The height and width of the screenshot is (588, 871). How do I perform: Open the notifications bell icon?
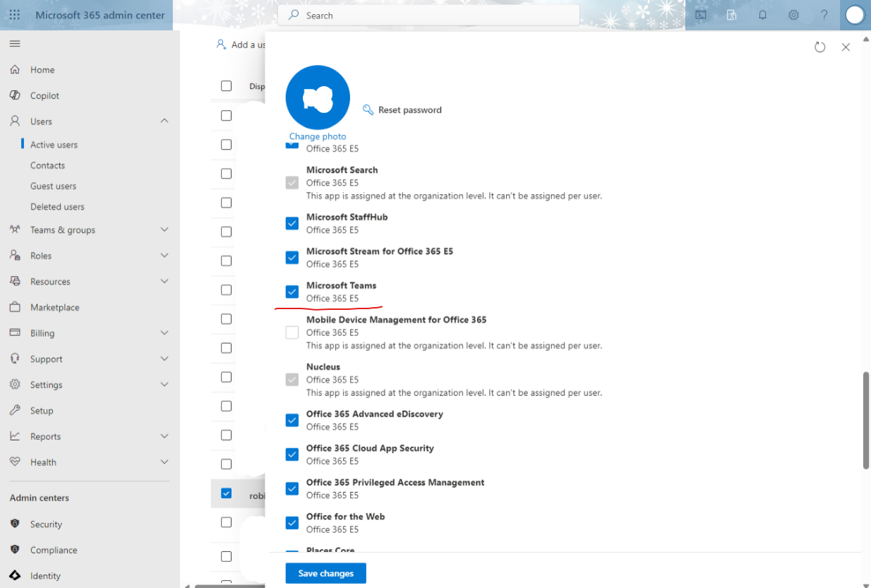click(762, 15)
